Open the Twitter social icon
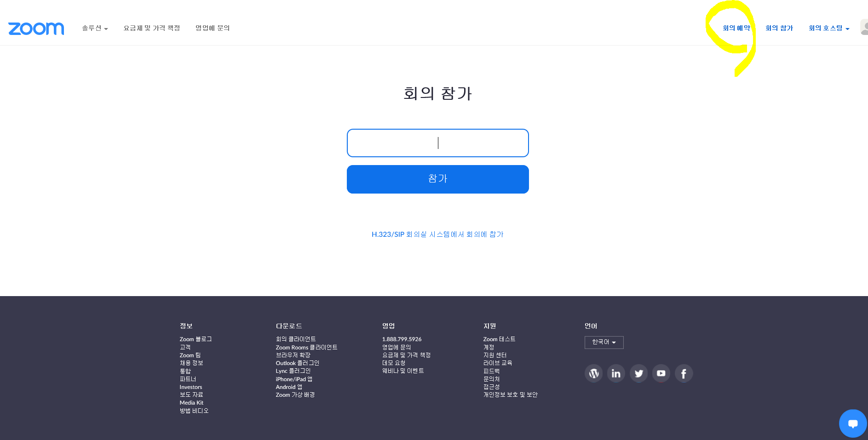868x440 pixels. tap(638, 373)
